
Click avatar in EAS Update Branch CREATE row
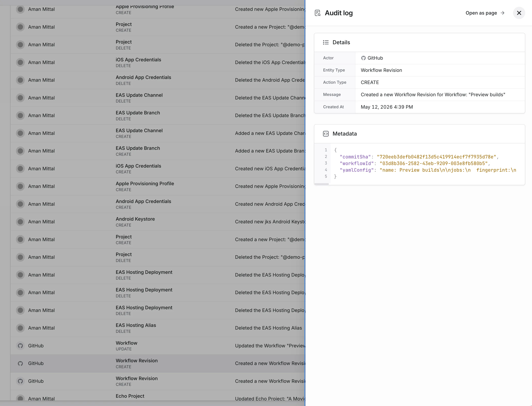(20, 151)
